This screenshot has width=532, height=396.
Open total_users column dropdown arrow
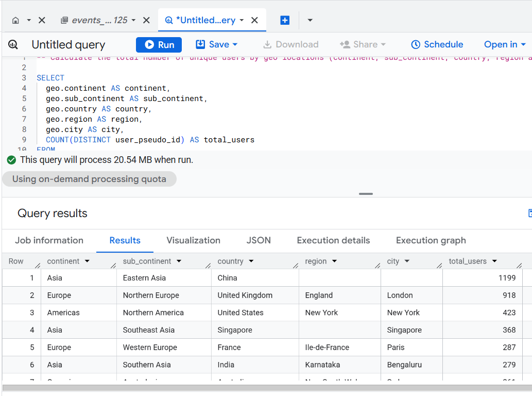pyautogui.click(x=494, y=261)
